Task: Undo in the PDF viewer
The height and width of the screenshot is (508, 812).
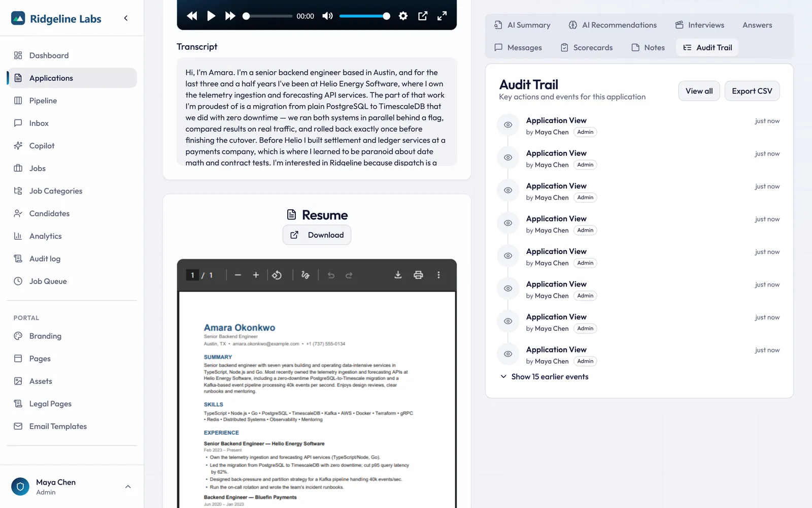Action: (331, 275)
